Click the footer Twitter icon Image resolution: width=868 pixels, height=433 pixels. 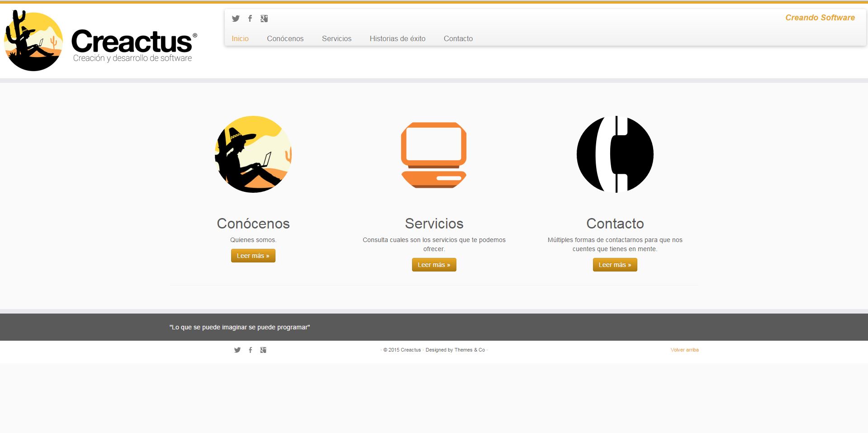coord(237,350)
